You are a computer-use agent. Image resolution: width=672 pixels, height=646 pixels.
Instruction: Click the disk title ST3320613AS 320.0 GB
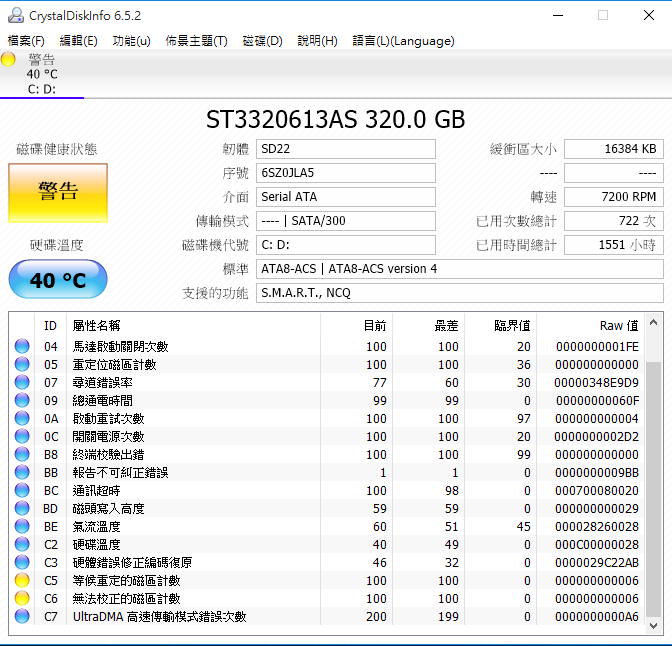tap(336, 119)
